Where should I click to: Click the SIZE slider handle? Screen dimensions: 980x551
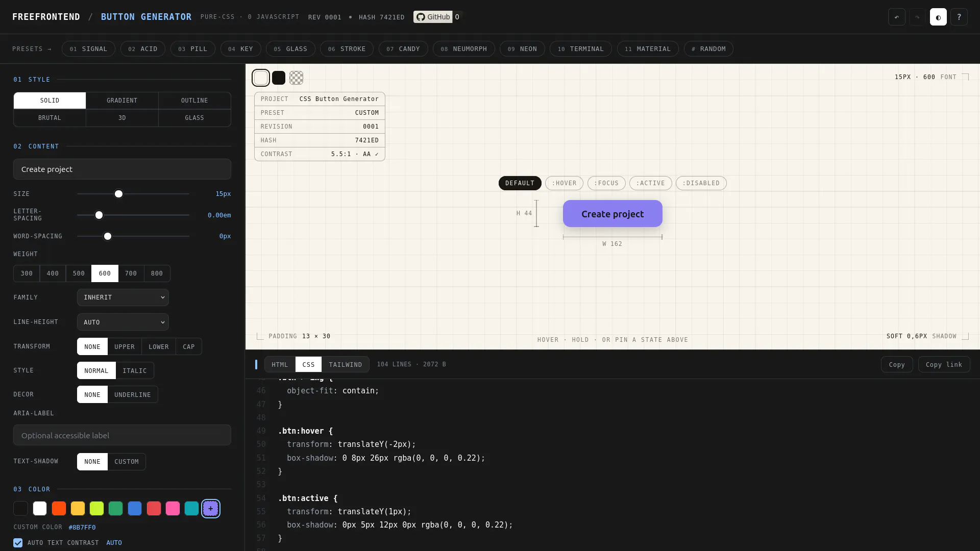118,194
